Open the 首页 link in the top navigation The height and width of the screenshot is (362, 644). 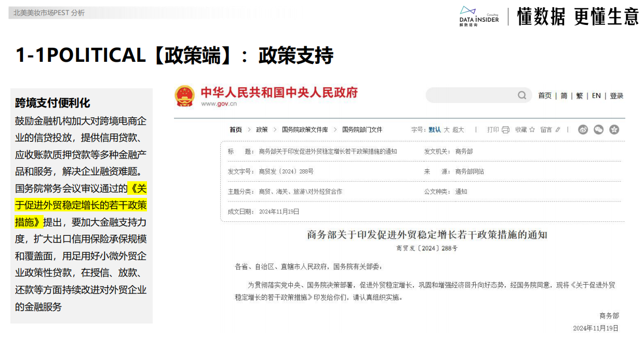click(545, 96)
